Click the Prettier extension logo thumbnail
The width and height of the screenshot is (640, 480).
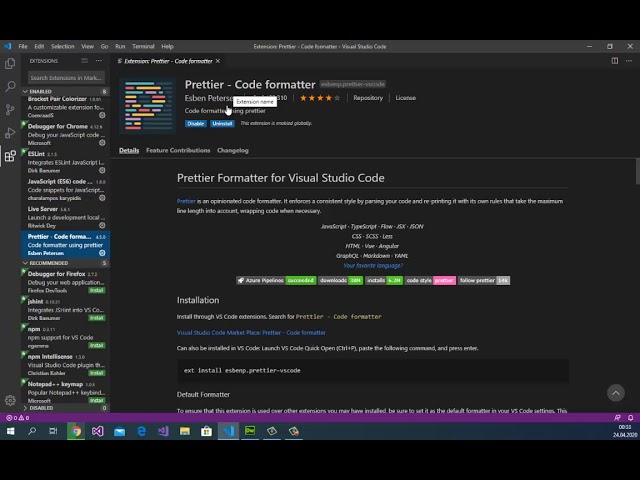(147, 106)
